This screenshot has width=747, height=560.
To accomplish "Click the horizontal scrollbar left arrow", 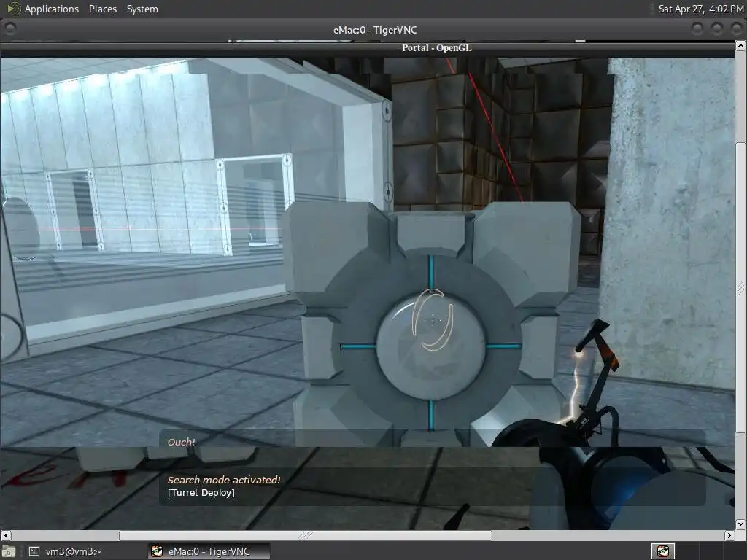I will 6,535.
